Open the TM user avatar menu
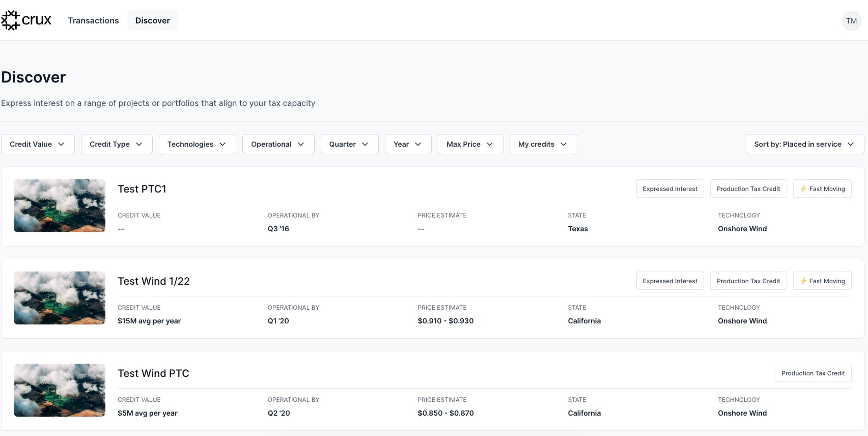Screen dimensions: 868x436 (x=851, y=21)
